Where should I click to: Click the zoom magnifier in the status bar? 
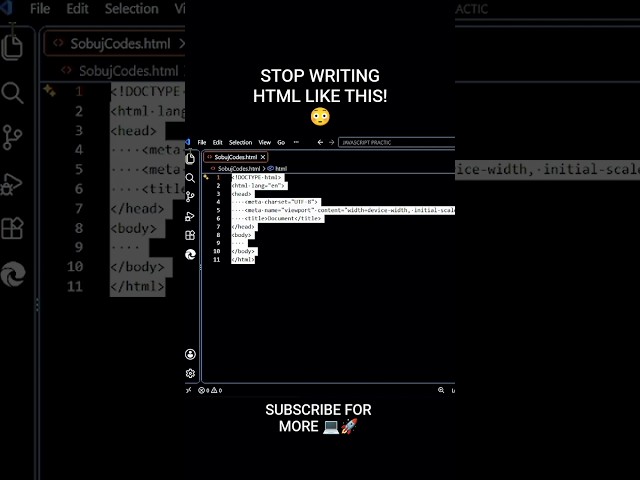(x=441, y=390)
